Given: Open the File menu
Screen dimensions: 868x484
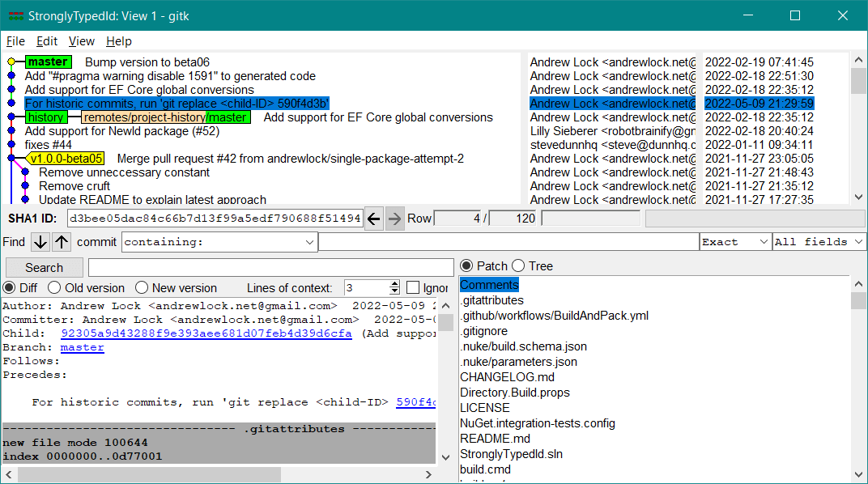Looking at the screenshot, I should click(x=15, y=41).
